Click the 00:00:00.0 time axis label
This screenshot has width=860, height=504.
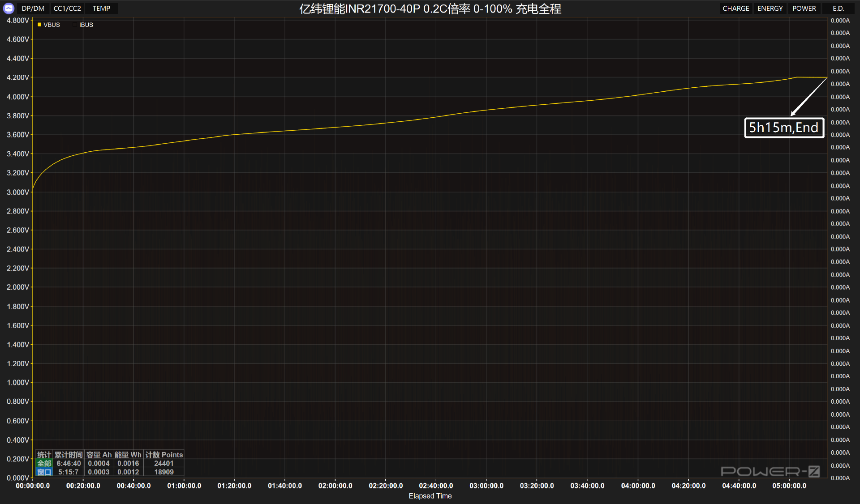(x=33, y=486)
